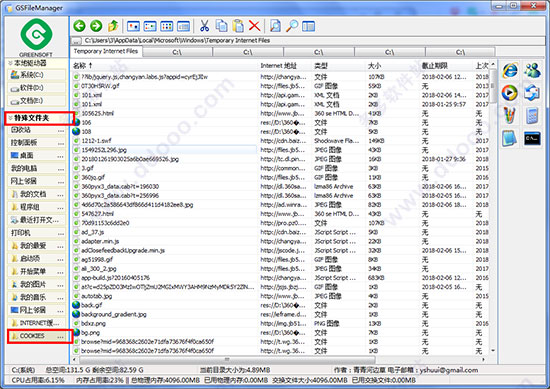This screenshot has height=389, width=550.
Task: Click the vertical scrollbar up arrow
Action: (493, 65)
